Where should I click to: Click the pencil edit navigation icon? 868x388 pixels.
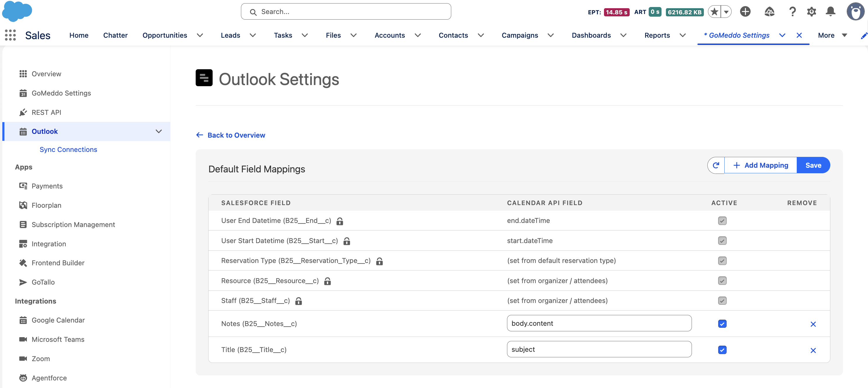(x=864, y=35)
